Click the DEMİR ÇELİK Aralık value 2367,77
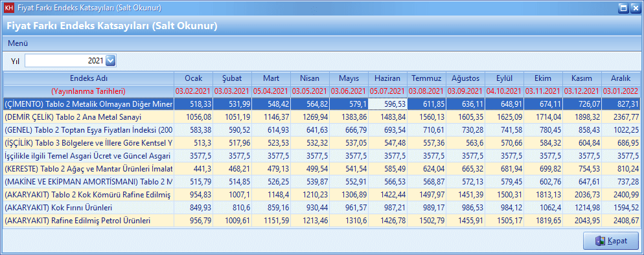This screenshot has width=644, height=255. point(621,117)
